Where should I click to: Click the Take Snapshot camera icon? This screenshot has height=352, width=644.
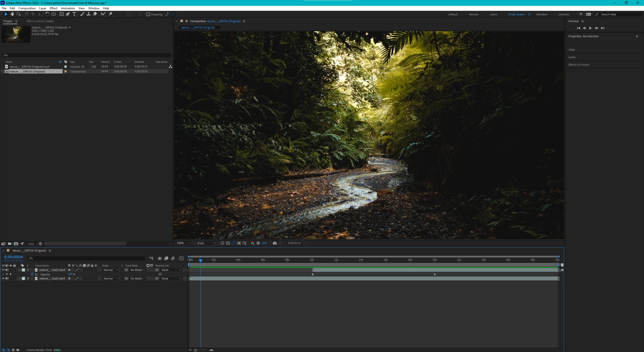[274, 243]
